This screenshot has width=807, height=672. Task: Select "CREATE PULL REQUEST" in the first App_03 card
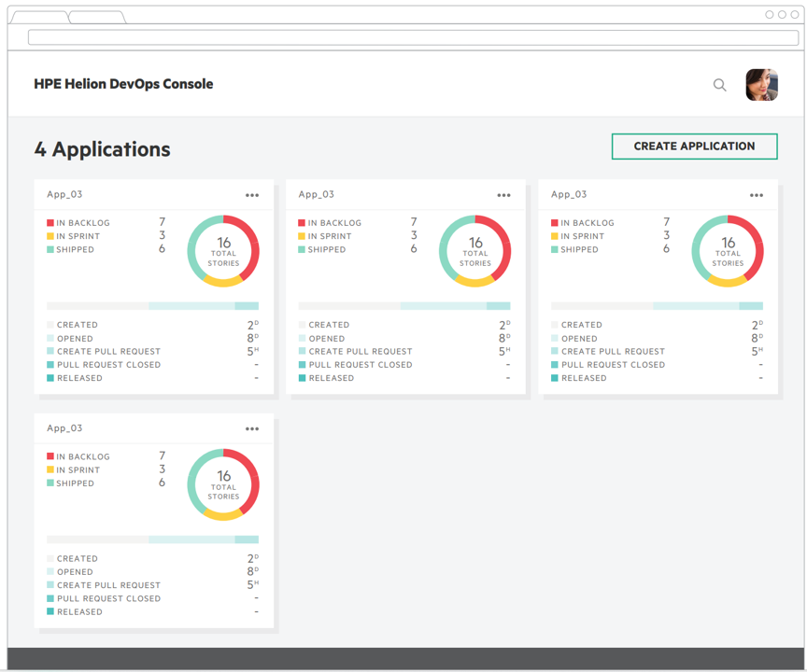(108, 352)
